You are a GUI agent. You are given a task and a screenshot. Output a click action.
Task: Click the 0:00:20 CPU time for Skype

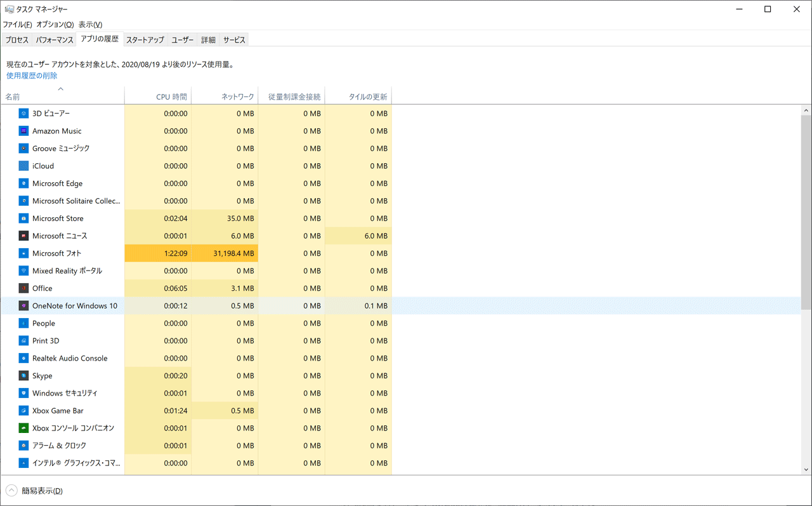click(175, 376)
